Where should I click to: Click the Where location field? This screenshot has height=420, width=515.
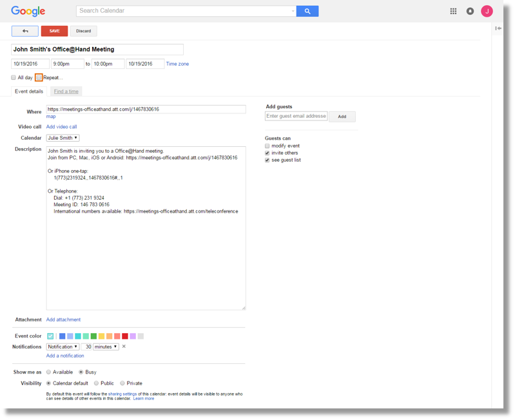[146, 110]
